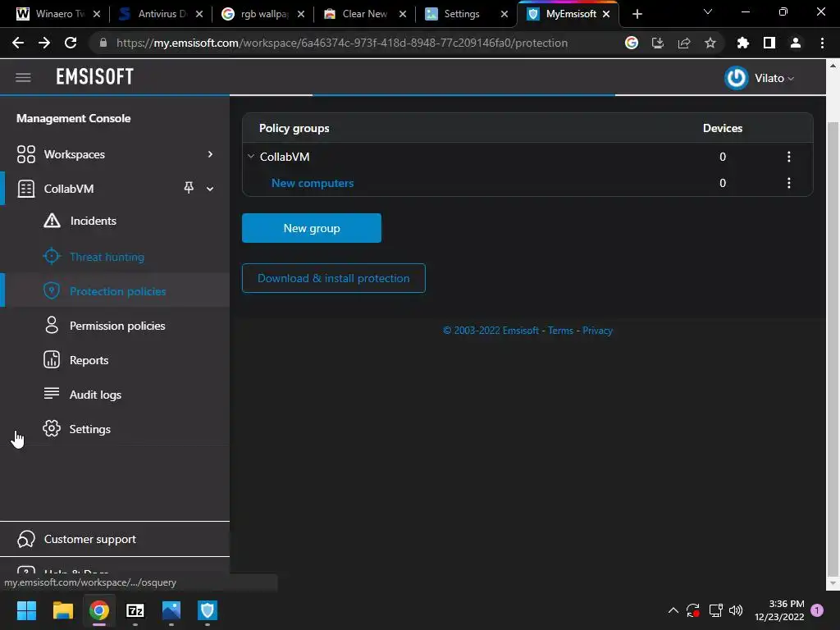Click the Emsisoft logo

click(95, 77)
